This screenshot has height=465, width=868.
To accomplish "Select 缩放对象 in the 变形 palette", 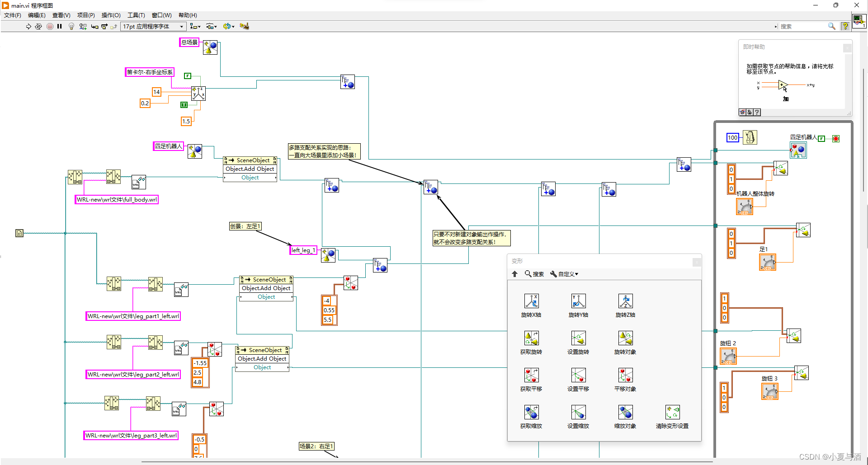I will (x=625, y=416).
